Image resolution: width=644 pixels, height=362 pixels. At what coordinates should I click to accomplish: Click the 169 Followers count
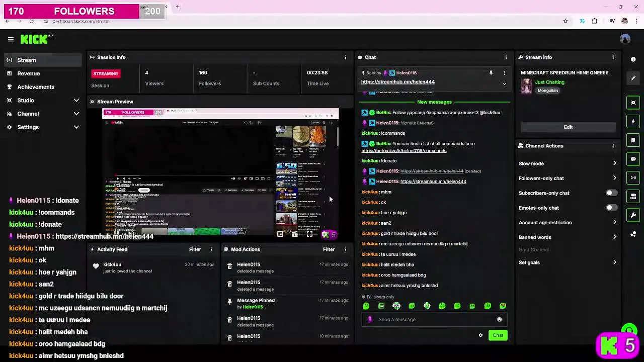pos(203,73)
